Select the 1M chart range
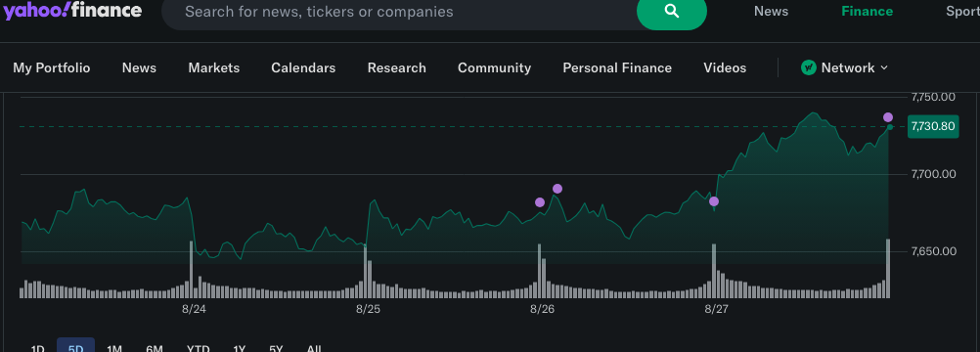Image resolution: width=980 pixels, height=352 pixels. (x=114, y=348)
